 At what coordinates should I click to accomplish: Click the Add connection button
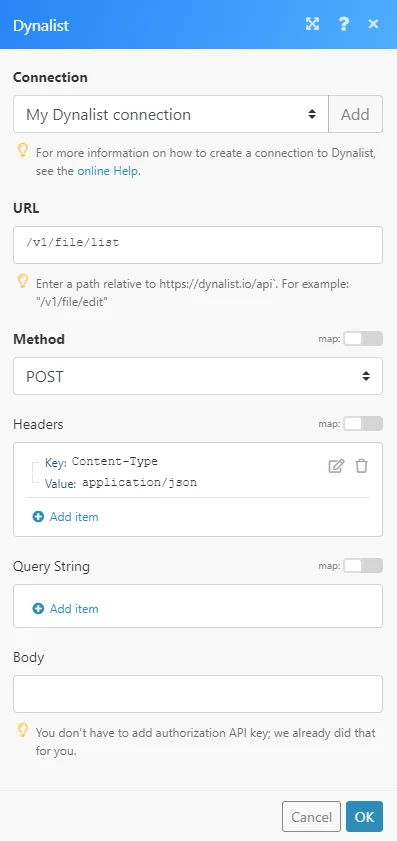pos(356,114)
